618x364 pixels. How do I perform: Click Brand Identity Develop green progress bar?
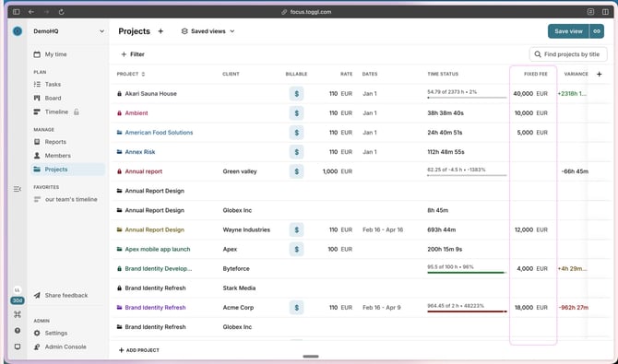(x=467, y=272)
